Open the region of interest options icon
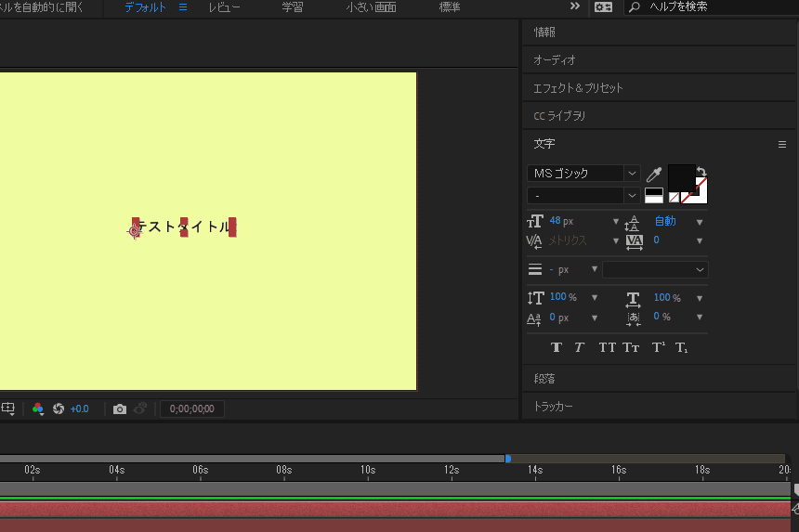 coord(8,409)
